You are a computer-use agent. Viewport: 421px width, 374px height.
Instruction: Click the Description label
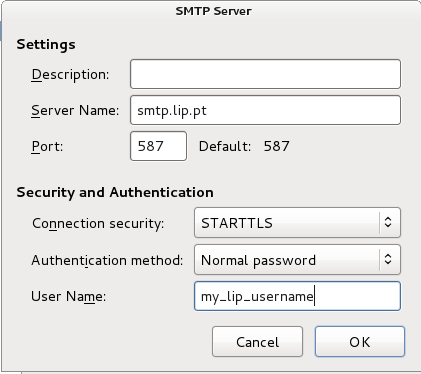tap(70, 75)
